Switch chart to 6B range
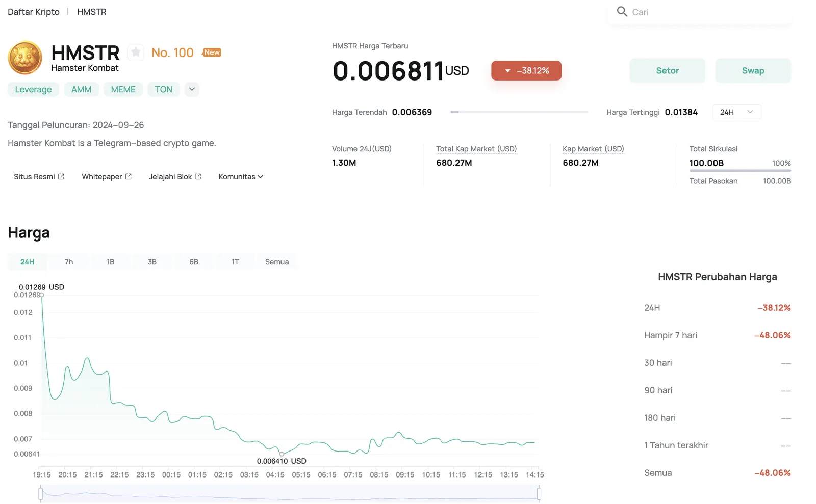The height and width of the screenshot is (504, 816). coord(194,262)
